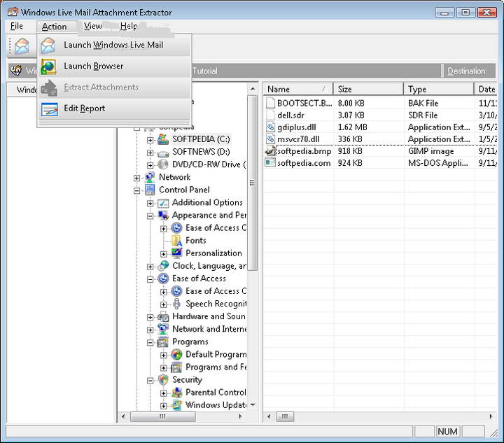Viewport: 504px width, 443px height.
Task: Sort file list by Size column
Action: [368, 89]
